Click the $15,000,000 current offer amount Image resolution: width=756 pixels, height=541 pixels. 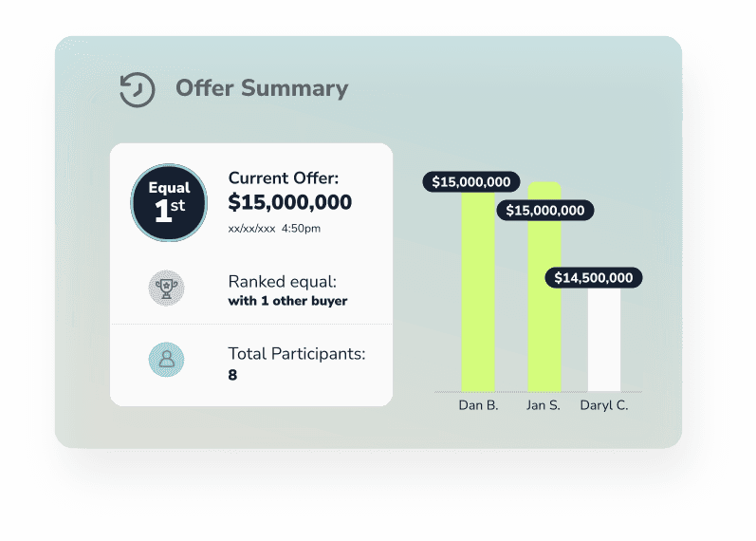click(x=289, y=202)
